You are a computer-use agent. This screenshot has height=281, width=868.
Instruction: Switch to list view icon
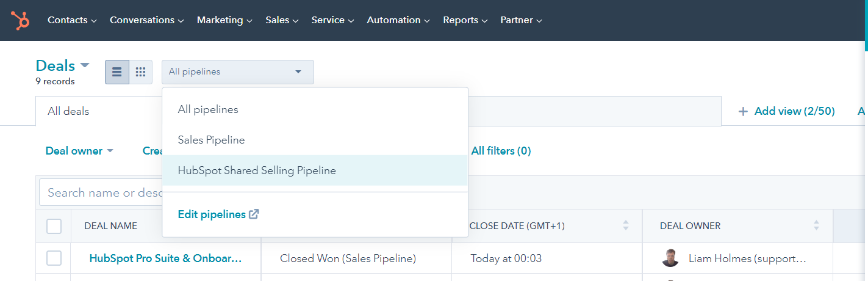coord(117,72)
